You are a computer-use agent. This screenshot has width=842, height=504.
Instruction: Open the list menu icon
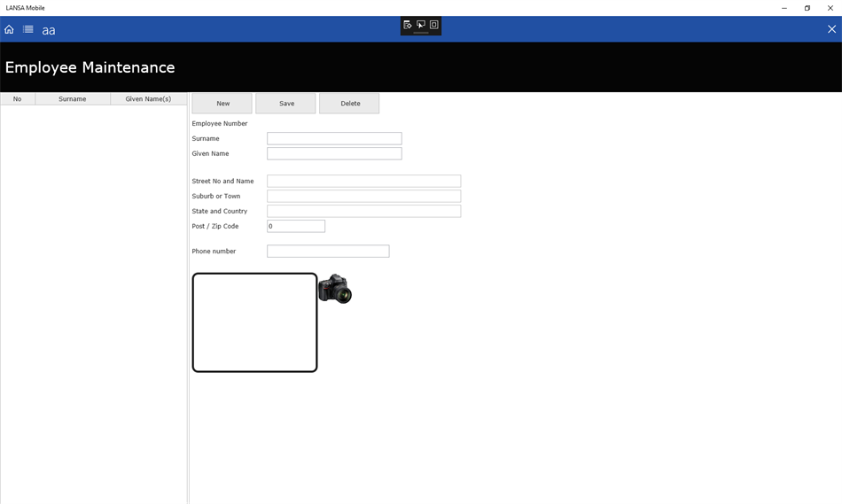(28, 29)
